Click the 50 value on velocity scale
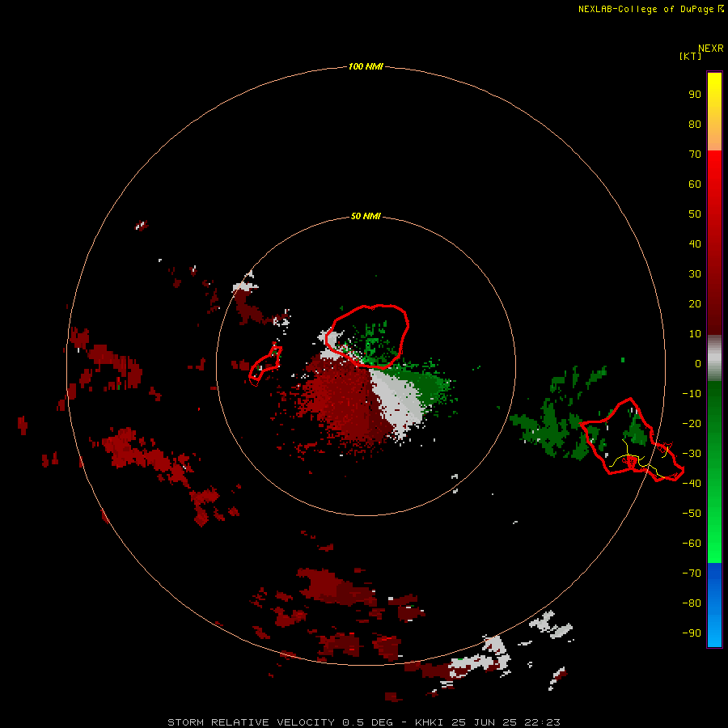Viewport: 728px width, 728px height. click(x=695, y=214)
